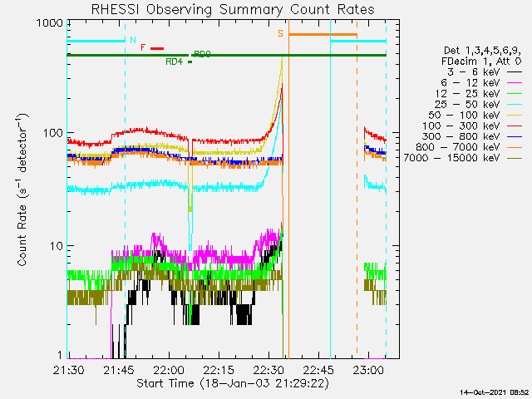Pick the yellow line swatch for 50 - 100 keV
The image size is (532, 399).
point(515,116)
